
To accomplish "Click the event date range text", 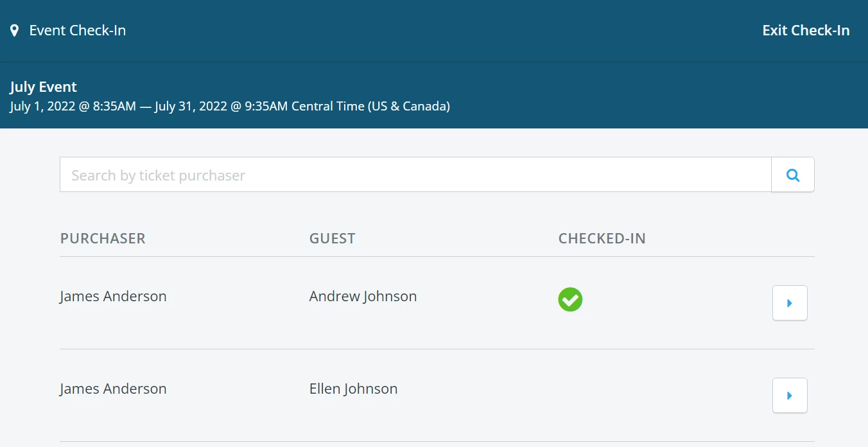I will 229,106.
